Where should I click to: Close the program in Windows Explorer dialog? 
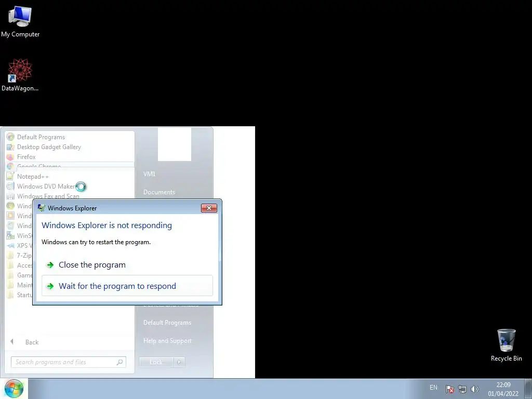[x=127, y=265]
